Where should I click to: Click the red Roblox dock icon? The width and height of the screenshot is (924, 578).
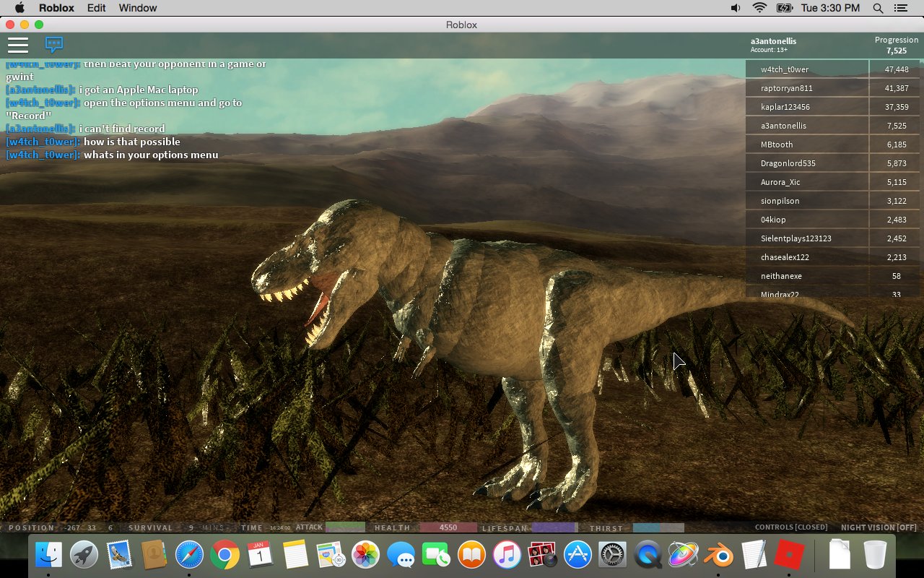789,555
